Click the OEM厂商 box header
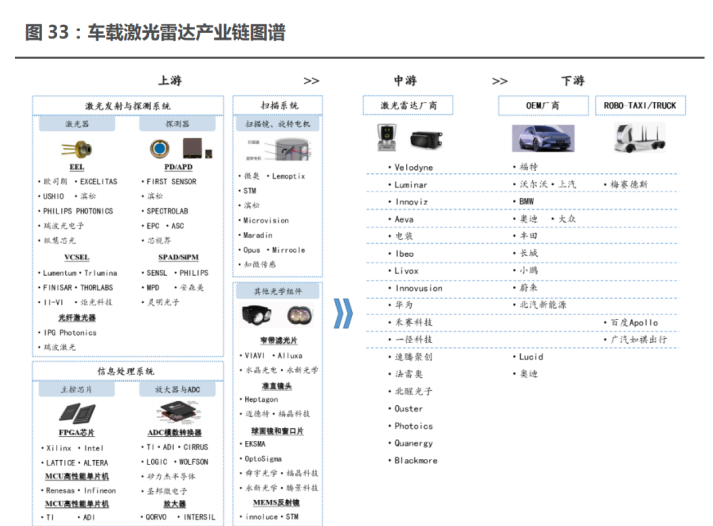This screenshot has height=526, width=713. point(543,105)
